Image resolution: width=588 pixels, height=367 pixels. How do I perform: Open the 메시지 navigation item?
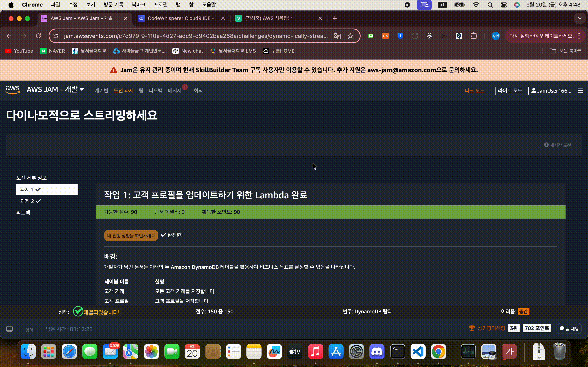174,91
